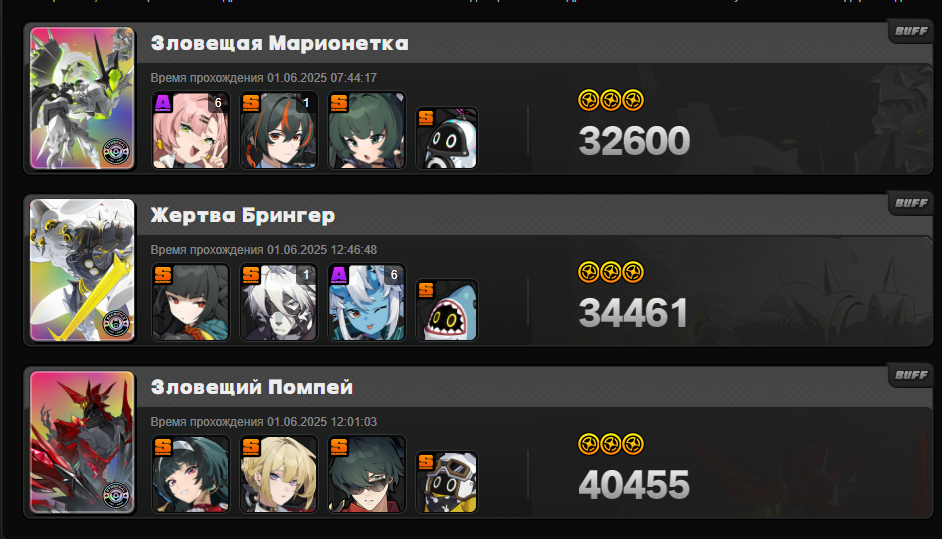The width and height of the screenshot is (942, 539).
Task: Select the white-haired eyepatch agent portrait
Action: (279, 302)
